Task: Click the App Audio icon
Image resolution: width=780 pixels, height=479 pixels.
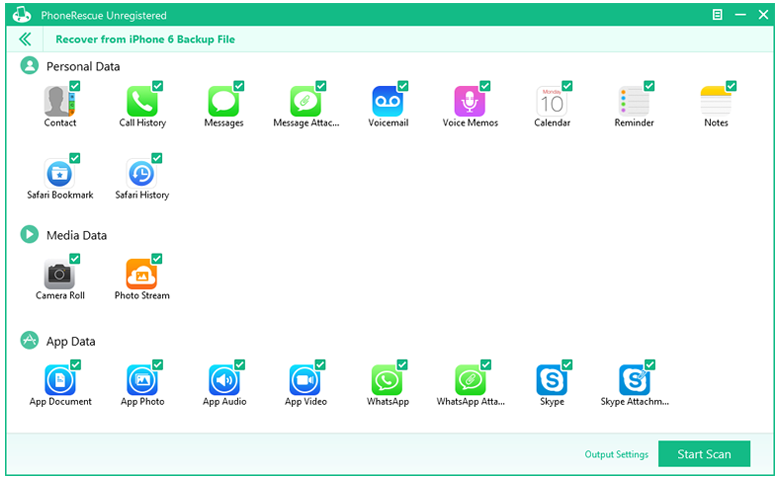Action: [x=224, y=380]
